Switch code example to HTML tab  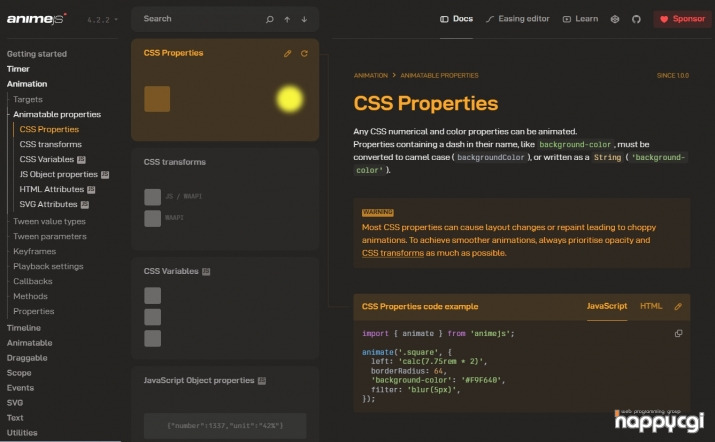[x=651, y=307]
